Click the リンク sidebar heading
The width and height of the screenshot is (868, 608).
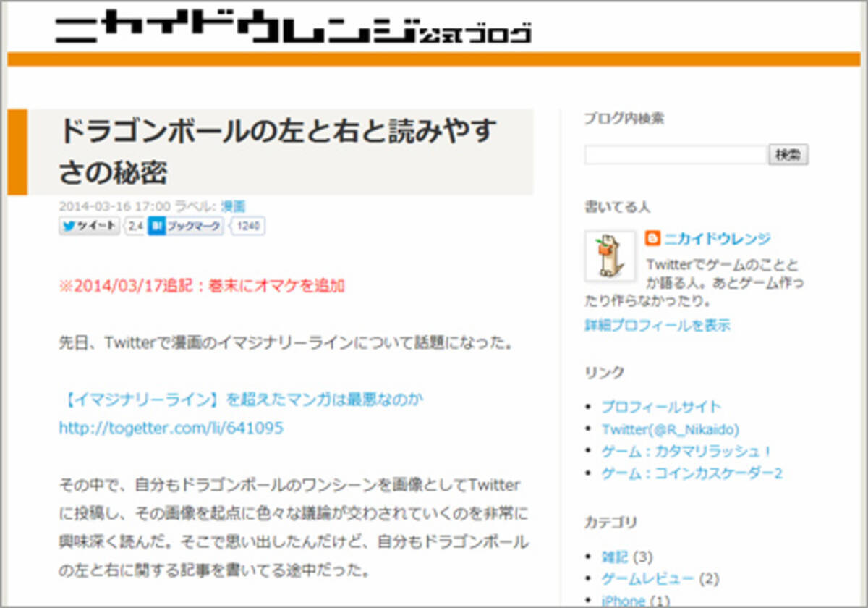[604, 373]
